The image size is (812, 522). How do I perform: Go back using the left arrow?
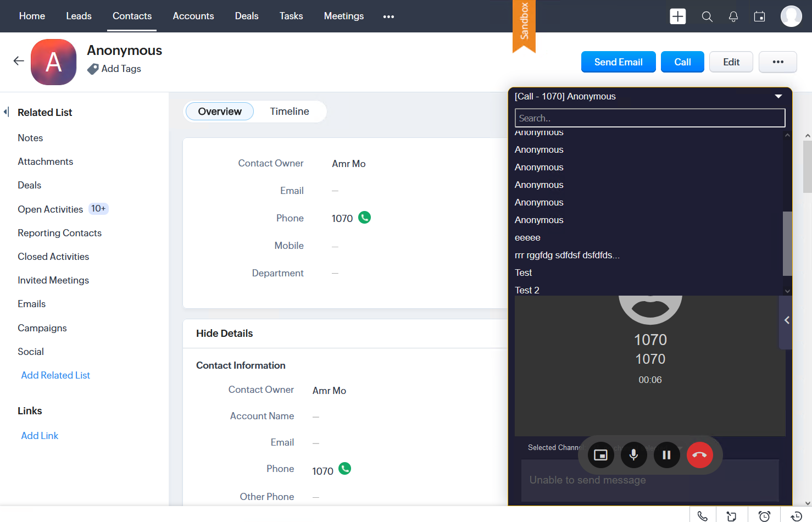[19, 61]
